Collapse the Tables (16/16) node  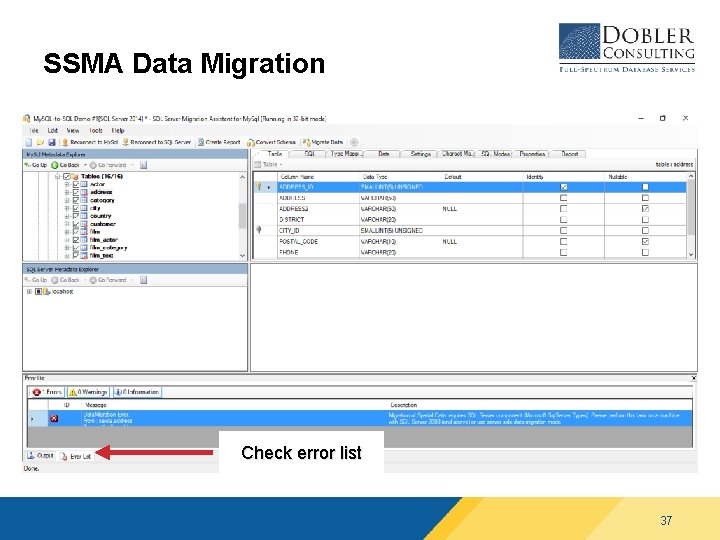(58, 176)
